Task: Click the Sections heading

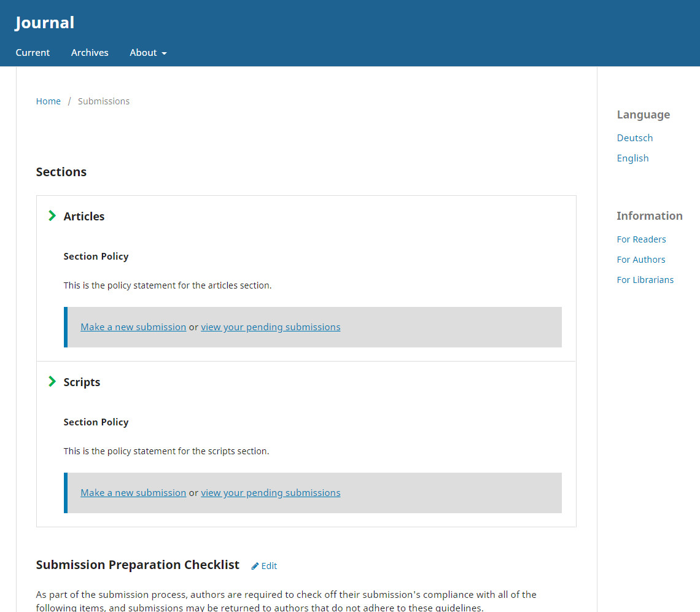Action: click(61, 172)
